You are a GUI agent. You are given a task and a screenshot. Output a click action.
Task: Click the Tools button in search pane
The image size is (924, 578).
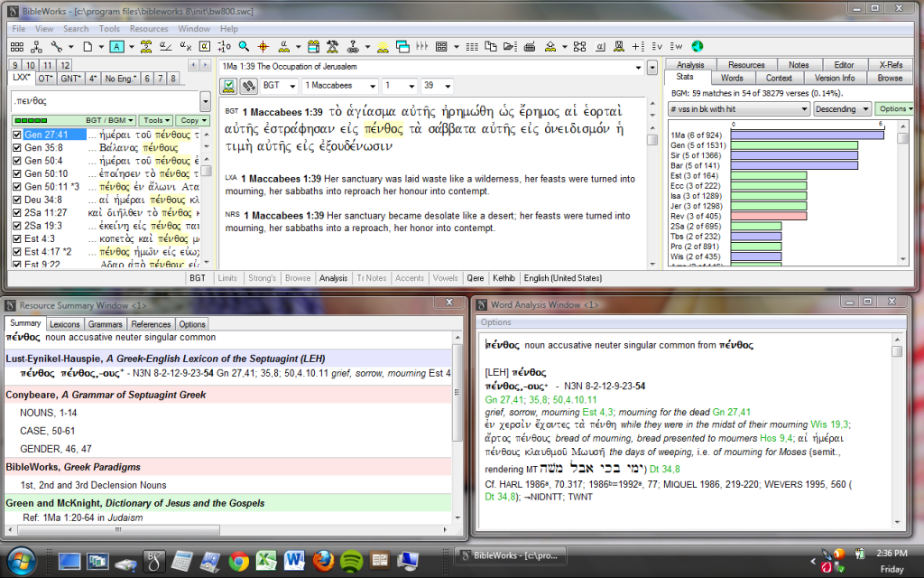tap(157, 120)
